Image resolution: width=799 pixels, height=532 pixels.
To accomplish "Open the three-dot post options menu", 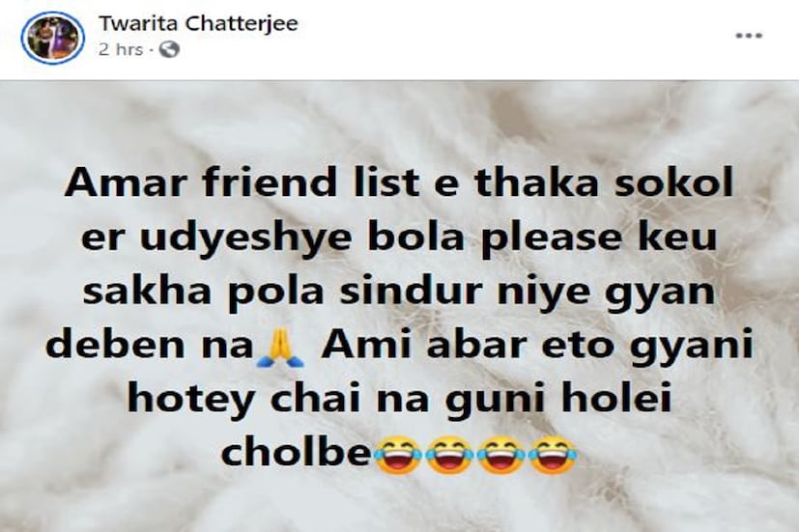I will [749, 36].
